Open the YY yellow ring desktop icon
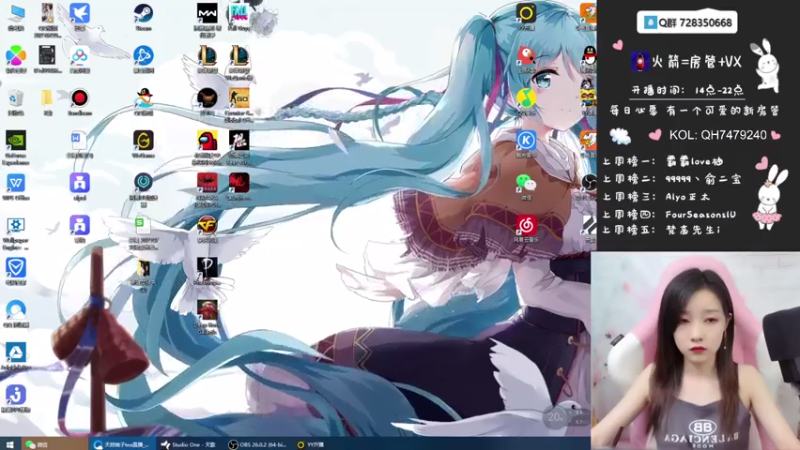The width and height of the screenshot is (800, 450). pos(526,14)
